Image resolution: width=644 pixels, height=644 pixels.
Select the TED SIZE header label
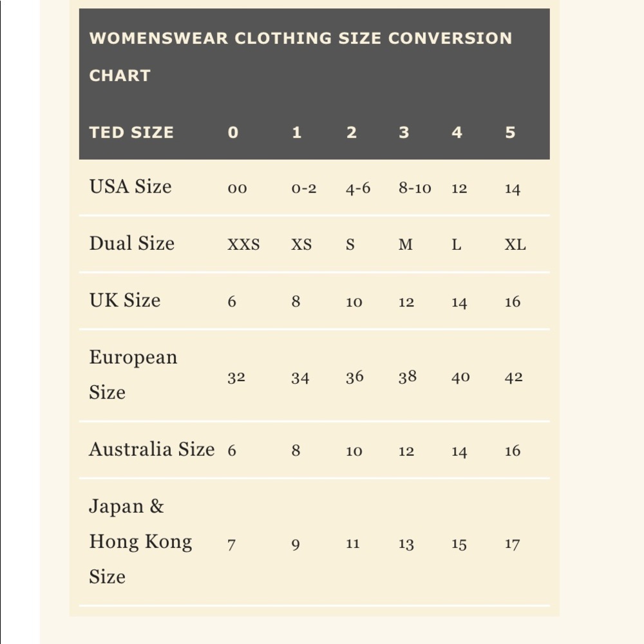tap(131, 132)
